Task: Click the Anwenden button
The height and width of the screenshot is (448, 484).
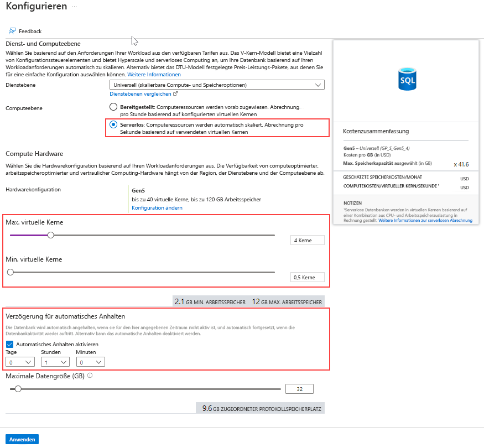Action: [22, 439]
